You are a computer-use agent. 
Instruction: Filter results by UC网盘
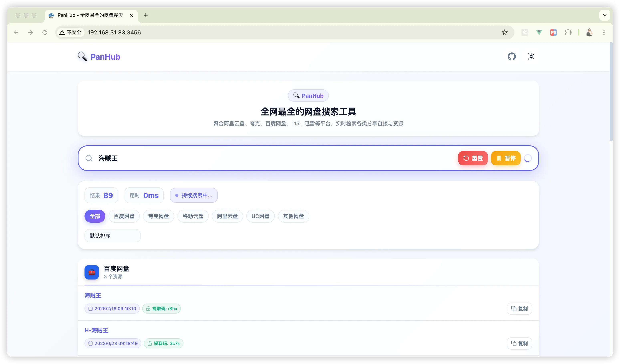pos(261,216)
